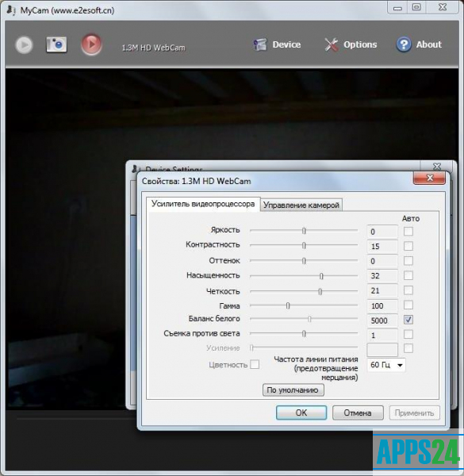This screenshot has width=464, height=476.
Task: Close the Свойства webcam properties dialog
Action: 429,178
